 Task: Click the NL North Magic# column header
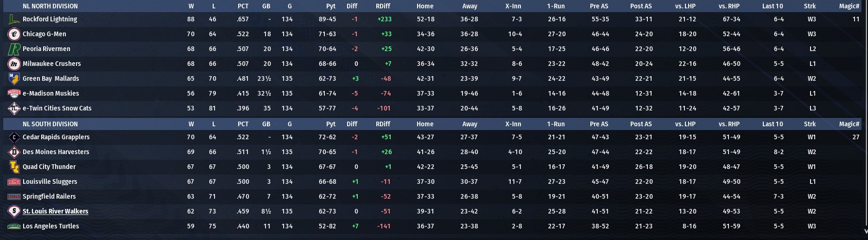[x=849, y=6]
